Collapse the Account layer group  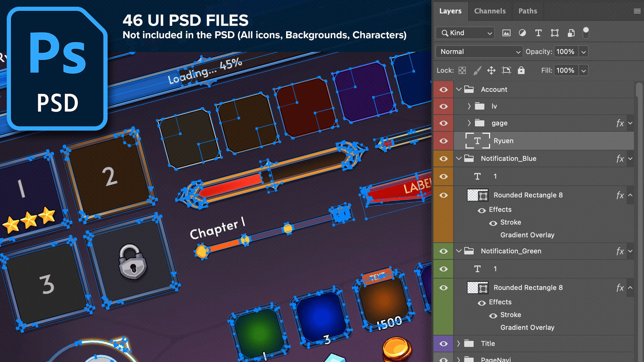point(459,89)
